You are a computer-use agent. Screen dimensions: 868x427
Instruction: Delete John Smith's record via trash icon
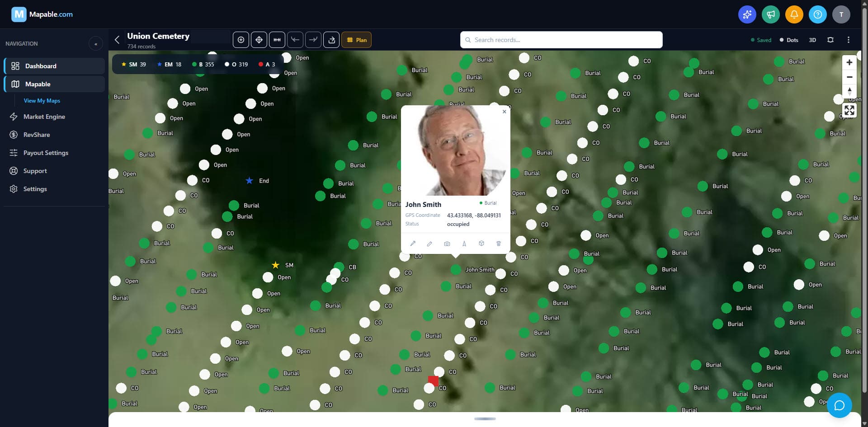pyautogui.click(x=499, y=244)
